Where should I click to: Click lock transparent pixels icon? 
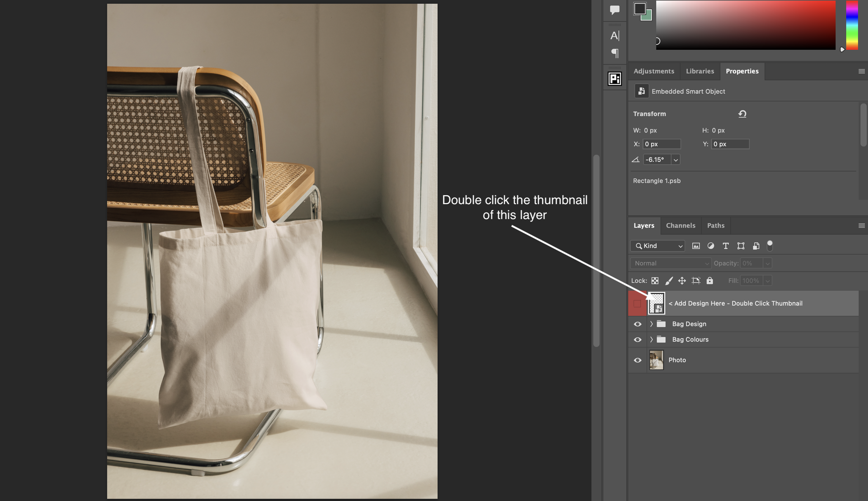point(655,281)
